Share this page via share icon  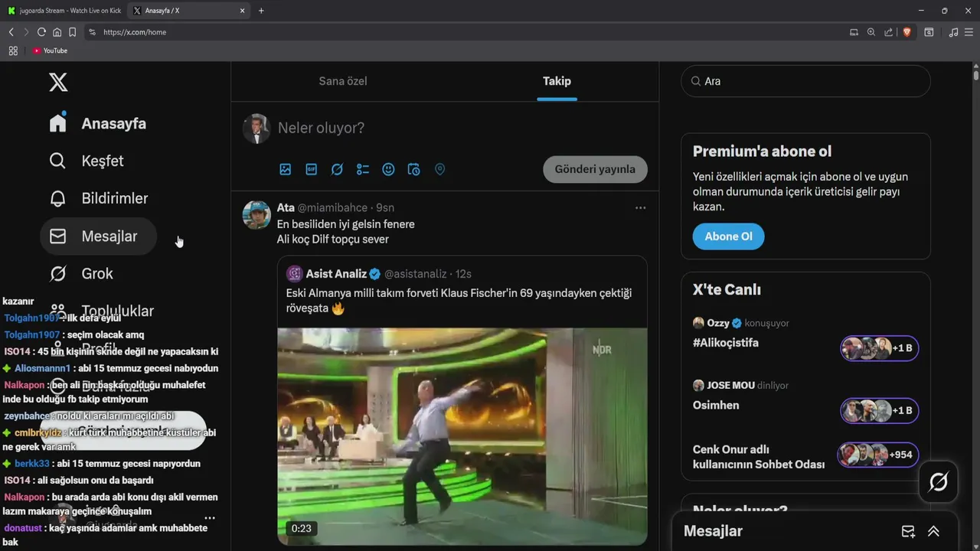pos(888,32)
